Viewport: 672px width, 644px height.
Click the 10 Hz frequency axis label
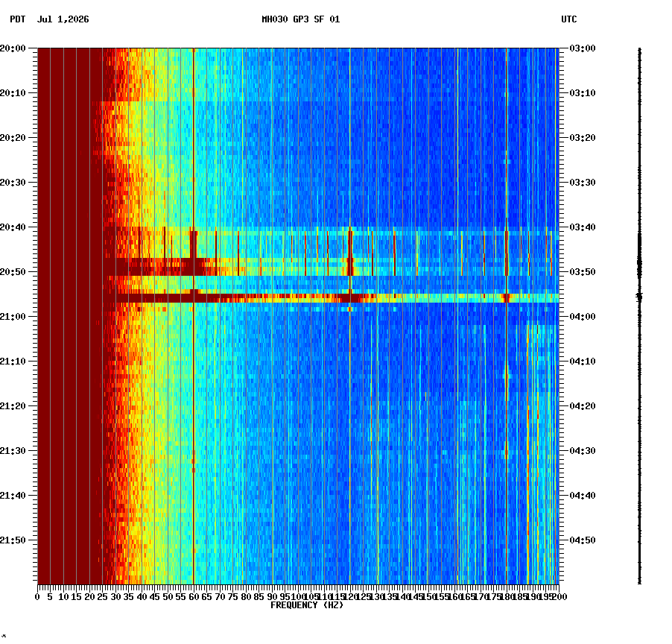pos(63,597)
